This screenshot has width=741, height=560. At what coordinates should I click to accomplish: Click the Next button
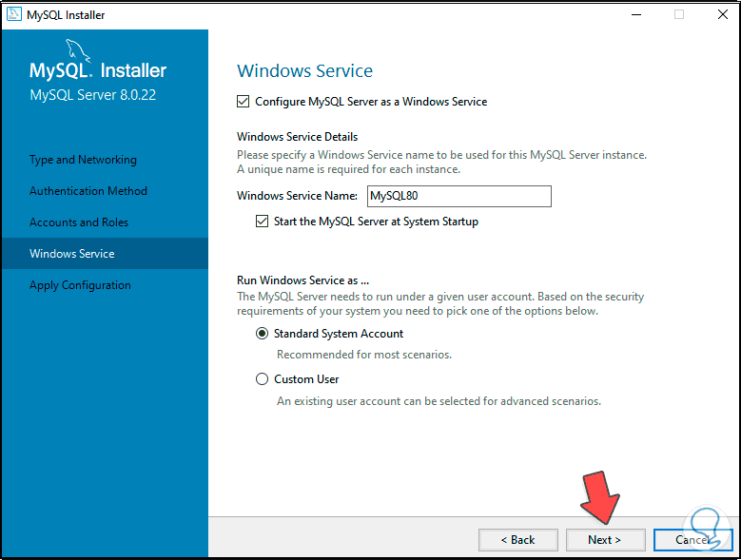coord(605,540)
